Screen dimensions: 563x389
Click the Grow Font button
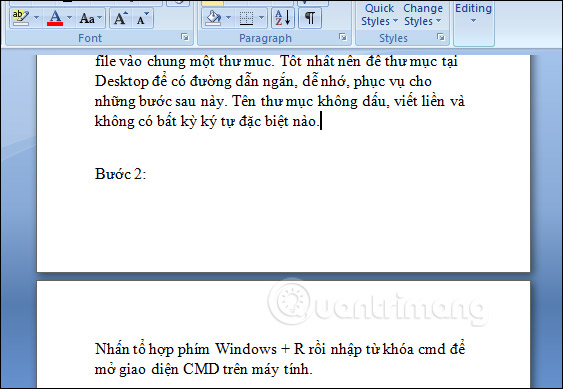[120, 18]
